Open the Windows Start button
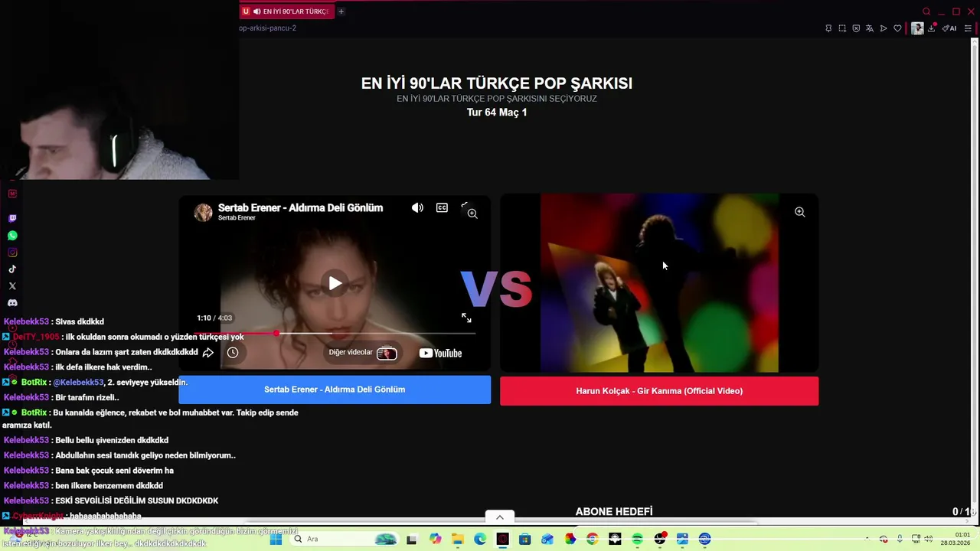Viewport: 980px width, 551px height. 276,540
